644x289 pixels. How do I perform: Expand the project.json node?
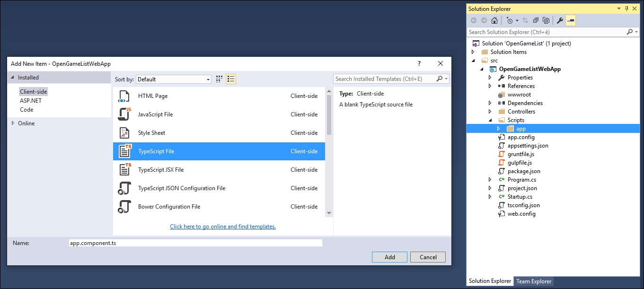tap(490, 188)
